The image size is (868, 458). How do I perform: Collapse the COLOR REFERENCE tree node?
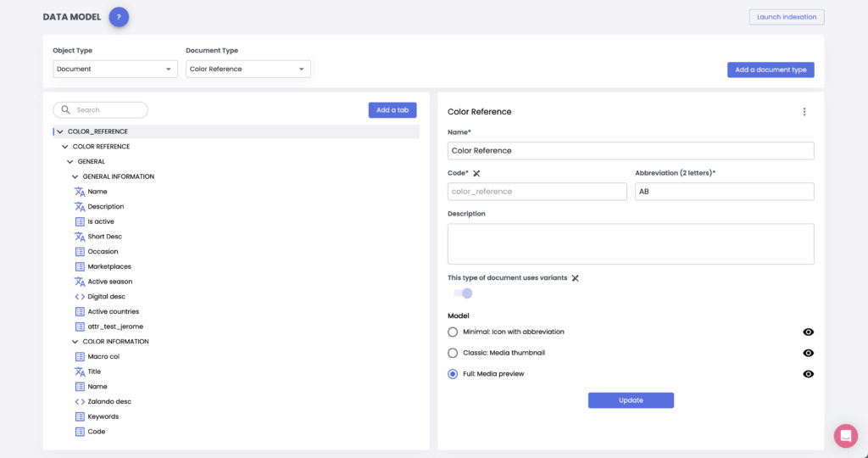tap(65, 147)
